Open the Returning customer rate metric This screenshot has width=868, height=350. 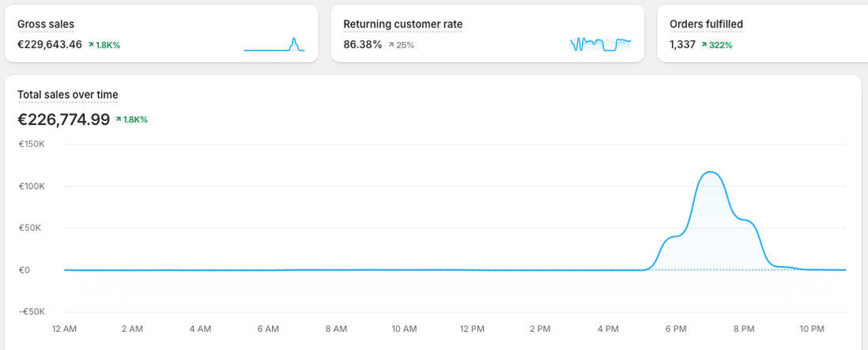pyautogui.click(x=402, y=24)
